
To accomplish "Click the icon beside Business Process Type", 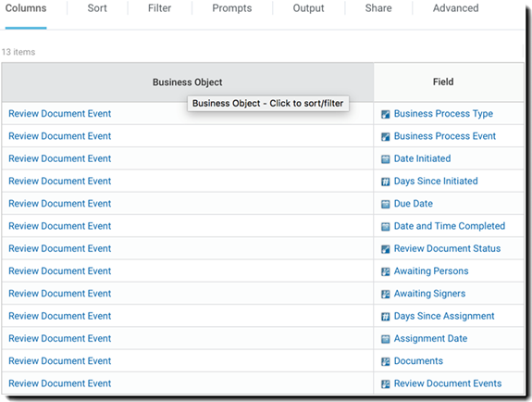I will pos(386,114).
